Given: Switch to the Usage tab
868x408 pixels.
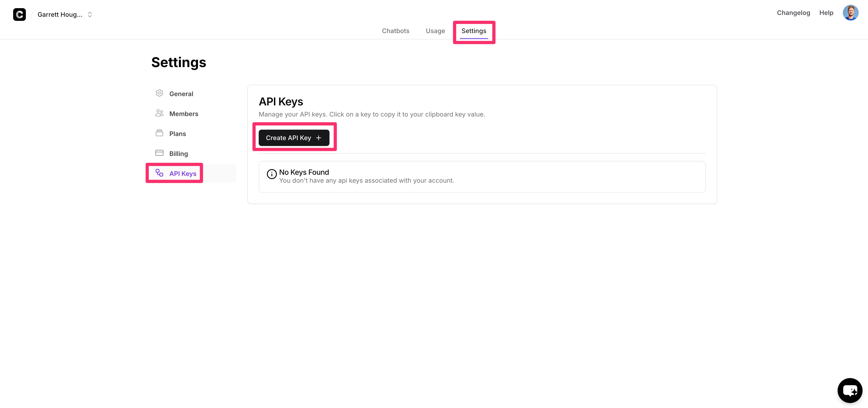Looking at the screenshot, I should (435, 31).
